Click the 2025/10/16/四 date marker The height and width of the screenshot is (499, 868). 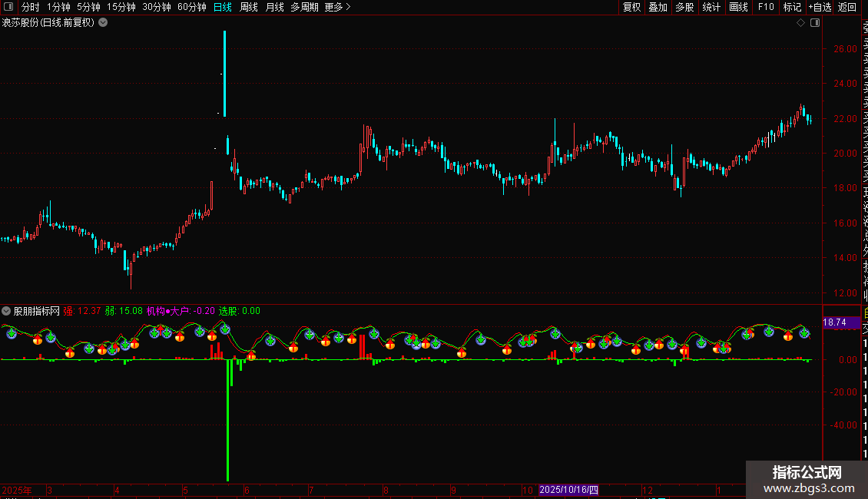(568, 490)
